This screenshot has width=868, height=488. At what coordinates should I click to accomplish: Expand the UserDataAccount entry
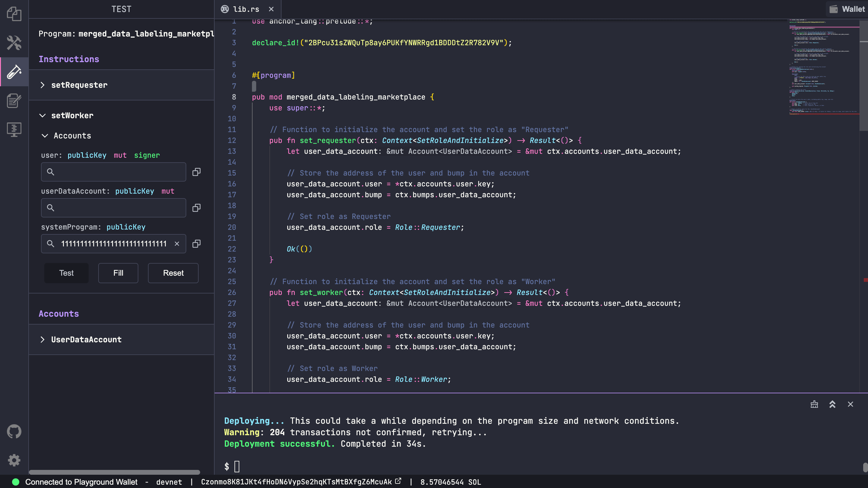point(121,340)
